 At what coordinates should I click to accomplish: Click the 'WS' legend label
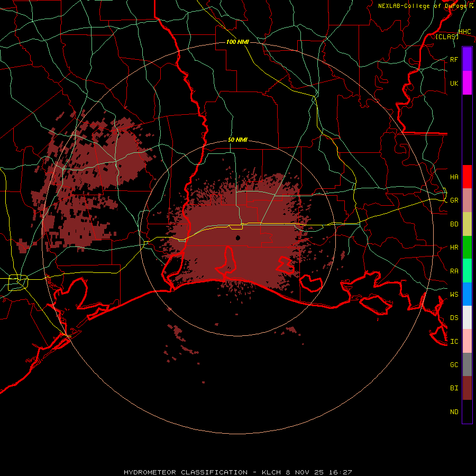pyautogui.click(x=454, y=295)
